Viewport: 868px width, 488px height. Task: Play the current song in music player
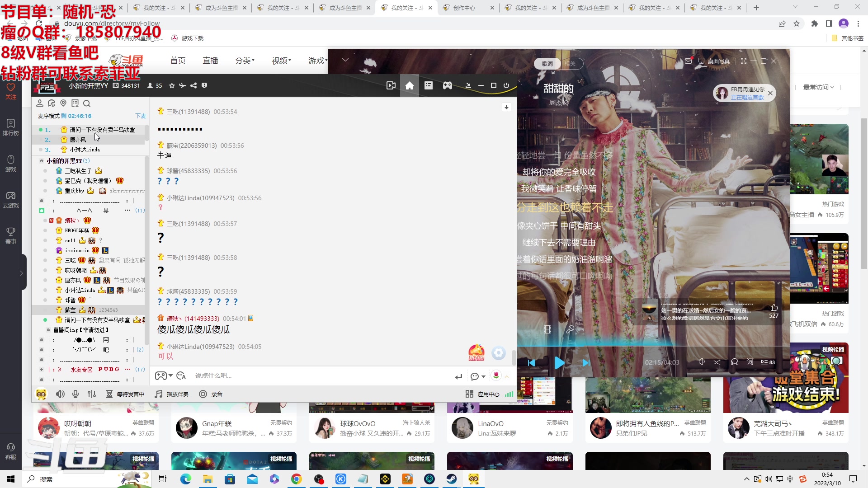(559, 362)
